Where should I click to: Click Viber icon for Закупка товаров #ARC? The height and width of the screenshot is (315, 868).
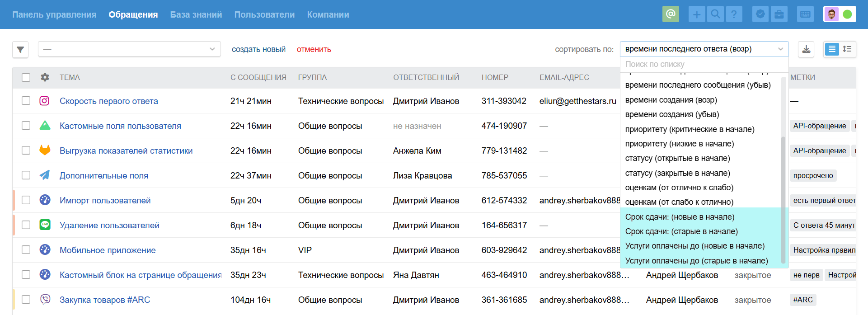point(45,299)
